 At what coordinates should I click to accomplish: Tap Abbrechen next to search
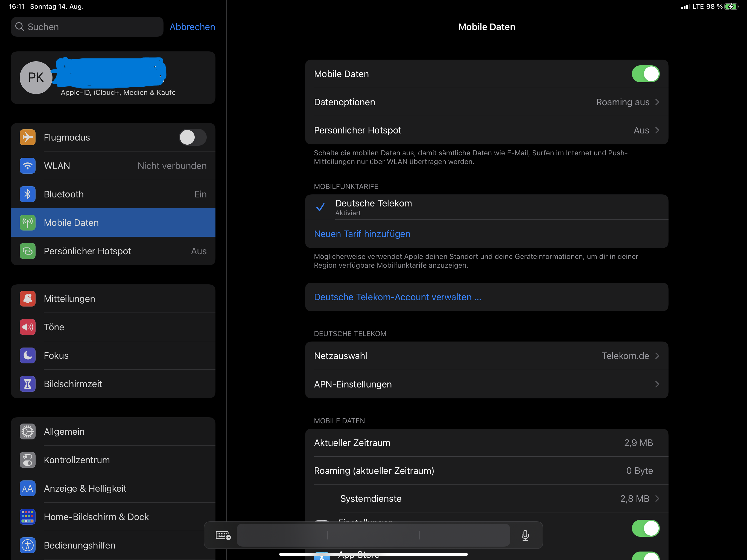192,27
